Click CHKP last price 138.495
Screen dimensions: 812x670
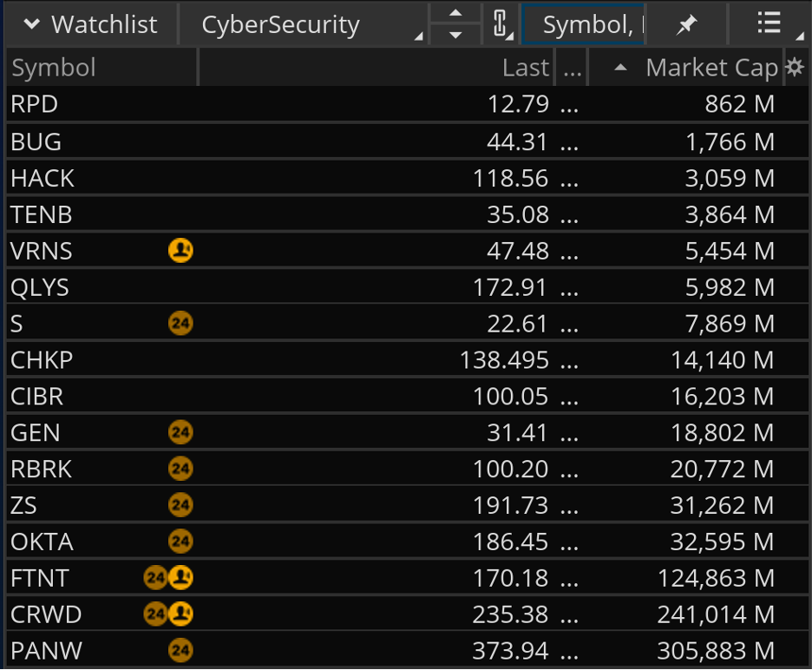[504, 360]
